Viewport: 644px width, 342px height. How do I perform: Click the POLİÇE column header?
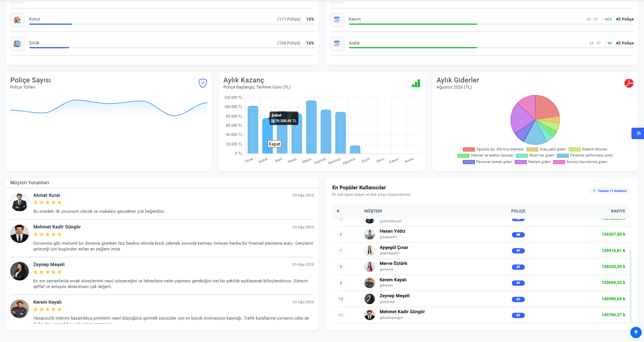518,211
